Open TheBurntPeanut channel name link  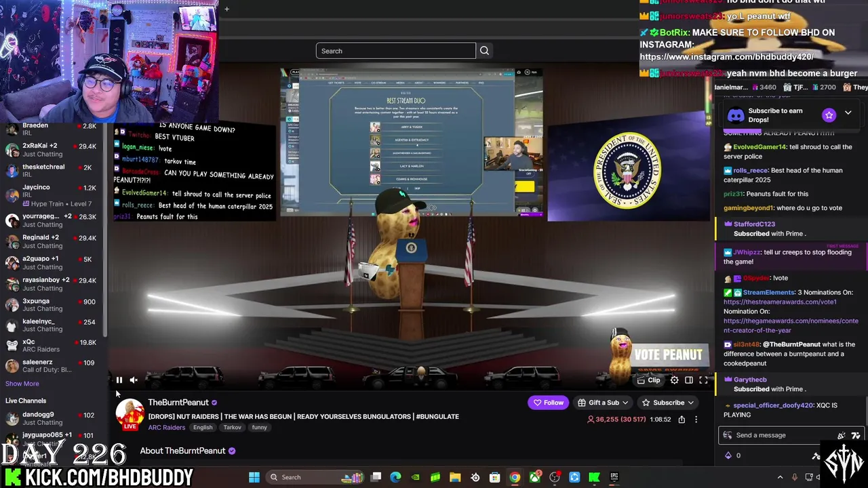click(178, 403)
